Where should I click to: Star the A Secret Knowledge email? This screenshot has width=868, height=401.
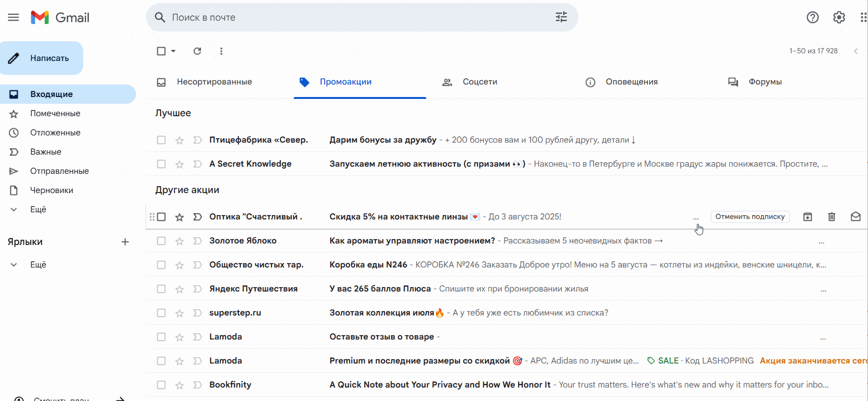point(179,164)
